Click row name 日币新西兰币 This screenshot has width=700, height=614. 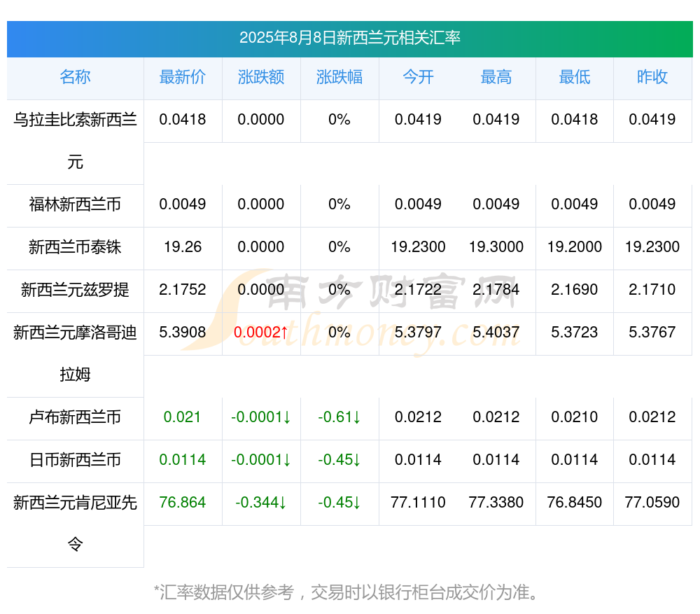75,460
